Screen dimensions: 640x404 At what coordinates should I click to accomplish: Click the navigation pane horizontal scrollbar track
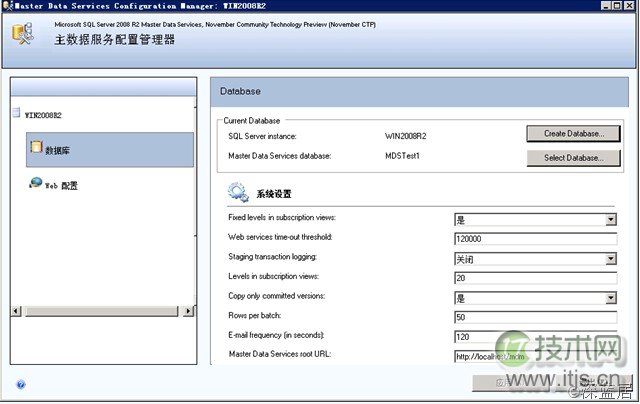[x=102, y=311]
